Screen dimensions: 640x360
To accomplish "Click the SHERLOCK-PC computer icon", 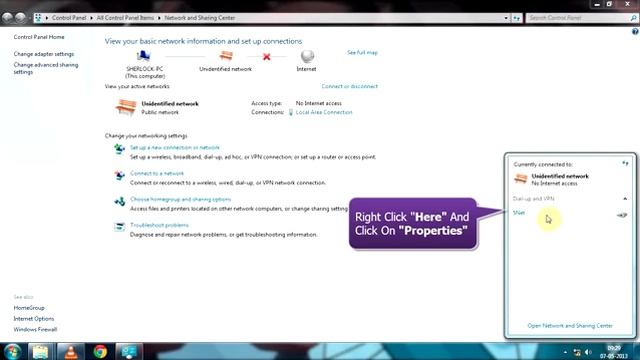I will click(x=143, y=56).
